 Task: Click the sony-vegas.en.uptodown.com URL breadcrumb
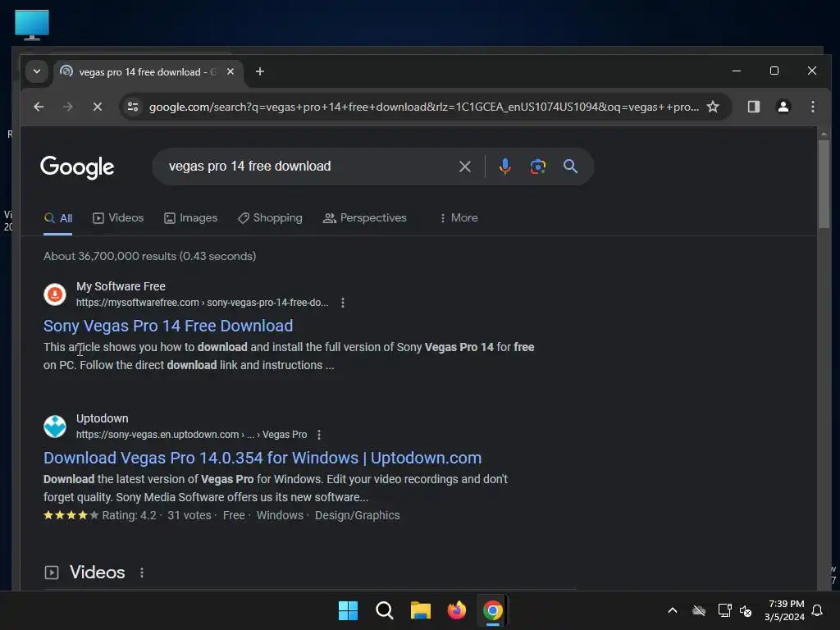[x=191, y=435]
